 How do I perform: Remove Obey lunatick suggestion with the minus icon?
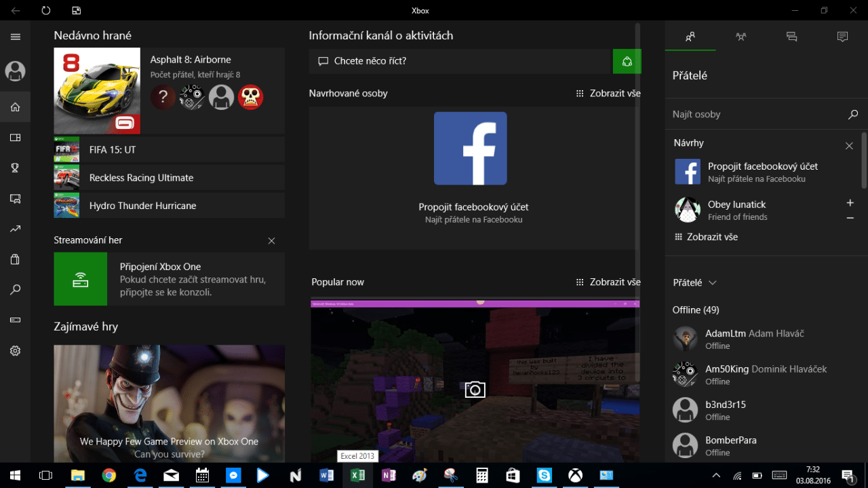coord(850,218)
